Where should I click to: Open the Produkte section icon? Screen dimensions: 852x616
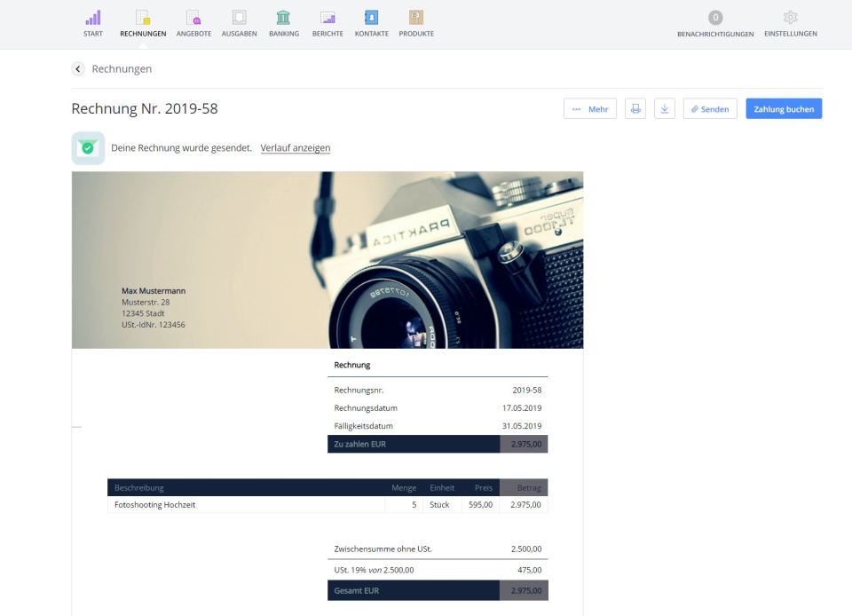[416, 18]
